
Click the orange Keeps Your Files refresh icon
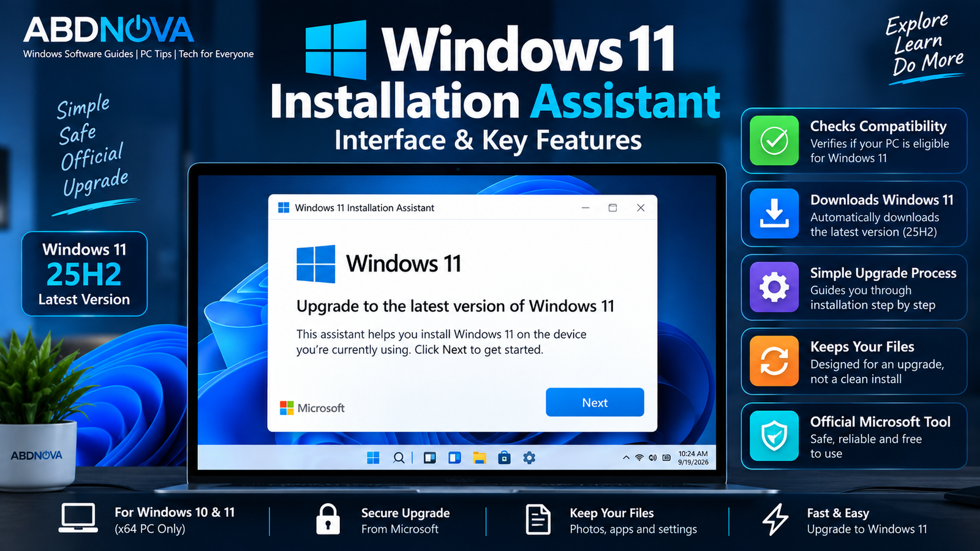click(x=774, y=361)
